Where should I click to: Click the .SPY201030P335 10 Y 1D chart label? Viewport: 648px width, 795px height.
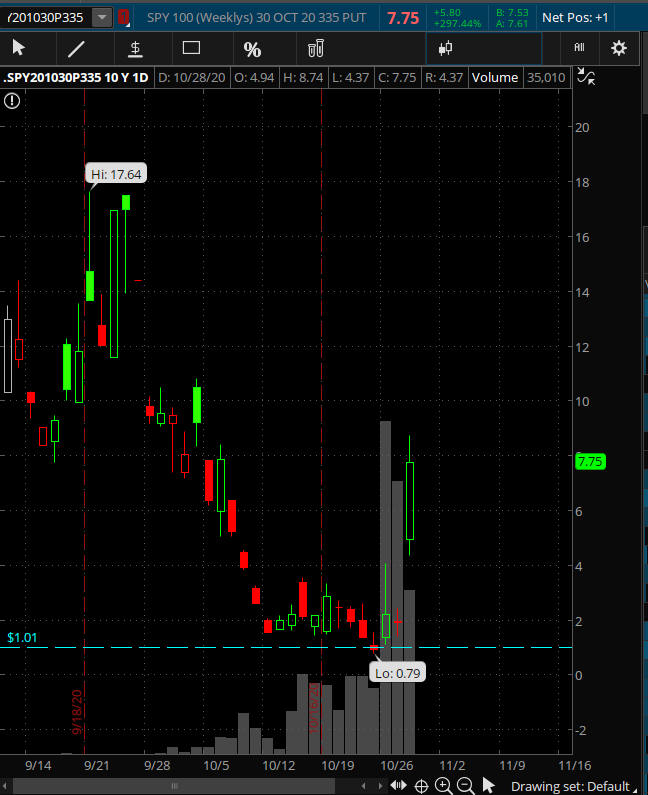(76, 78)
